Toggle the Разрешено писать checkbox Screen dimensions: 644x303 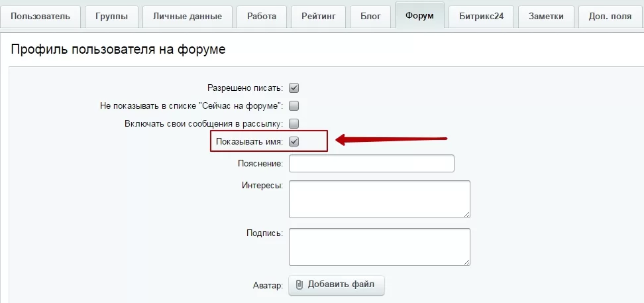pyautogui.click(x=294, y=88)
